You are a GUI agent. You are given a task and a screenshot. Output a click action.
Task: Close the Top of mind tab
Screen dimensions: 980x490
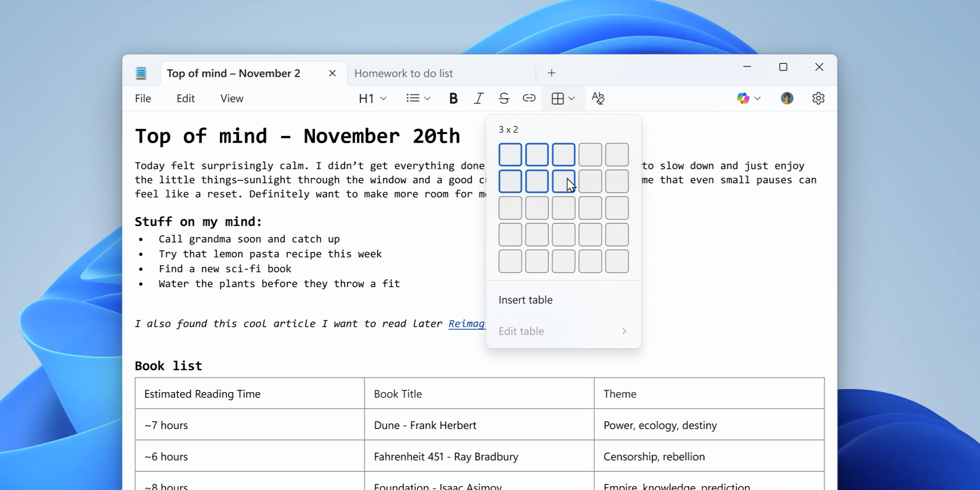(x=332, y=73)
